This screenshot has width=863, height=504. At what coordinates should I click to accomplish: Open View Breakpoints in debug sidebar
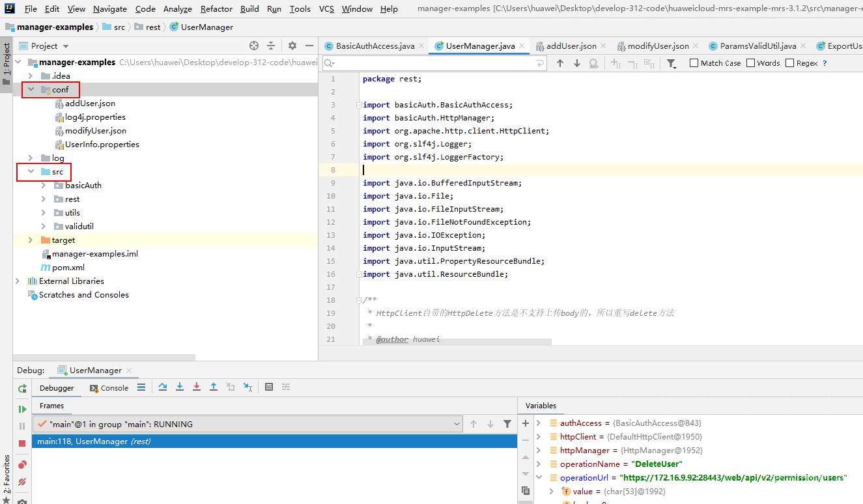(x=22, y=465)
